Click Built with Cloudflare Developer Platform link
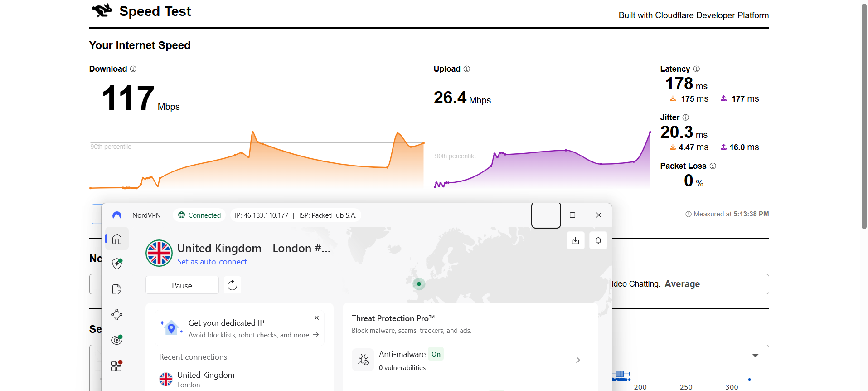Viewport: 868px width, 391px height. tap(693, 15)
